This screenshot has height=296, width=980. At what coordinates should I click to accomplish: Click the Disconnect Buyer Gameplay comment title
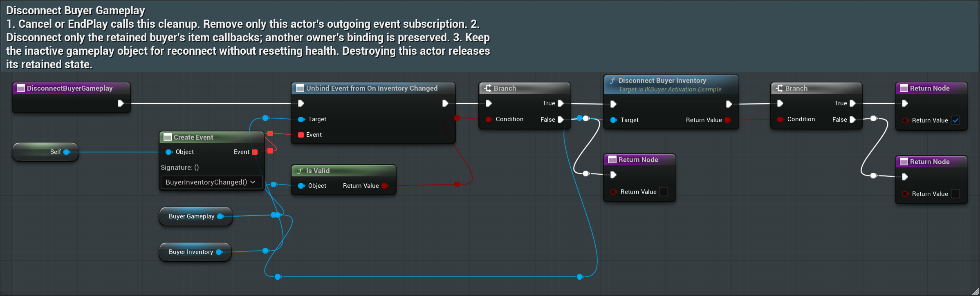76,10
